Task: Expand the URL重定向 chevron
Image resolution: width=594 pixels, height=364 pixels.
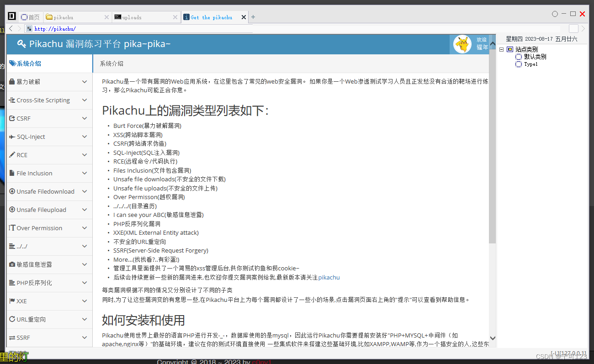Action: point(85,319)
